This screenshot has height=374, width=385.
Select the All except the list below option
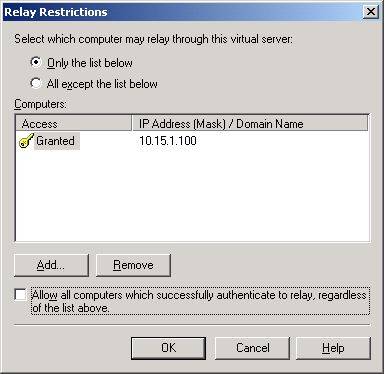[36, 83]
